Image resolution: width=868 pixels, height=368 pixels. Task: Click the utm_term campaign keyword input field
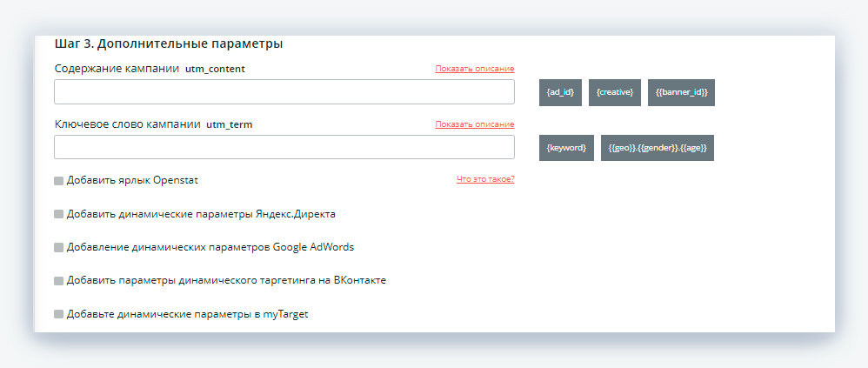[284, 148]
